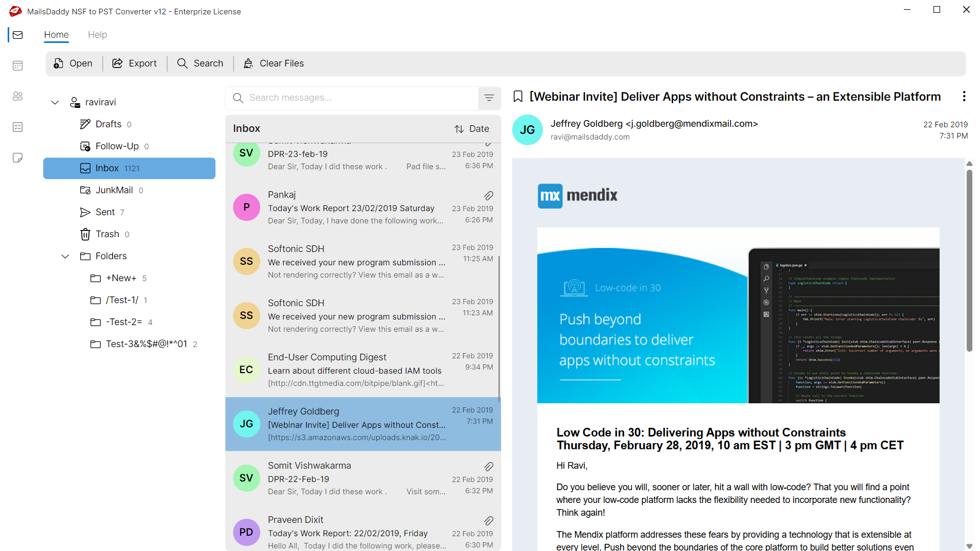980x551 pixels.
Task: Click the raviravi user account icon
Action: 75,102
